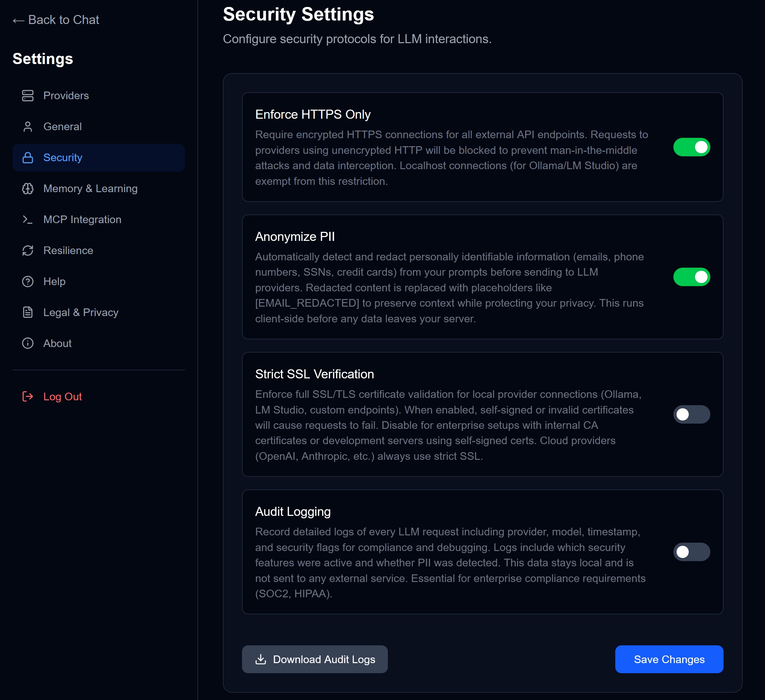The width and height of the screenshot is (765, 700).
Task: Click the download icon on Download Audit Logs
Action: (260, 659)
